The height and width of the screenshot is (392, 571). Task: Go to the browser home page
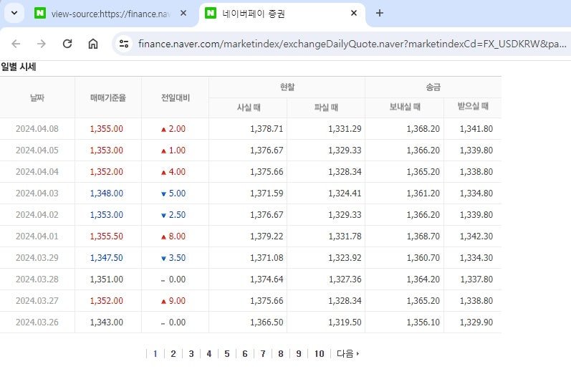(93, 44)
